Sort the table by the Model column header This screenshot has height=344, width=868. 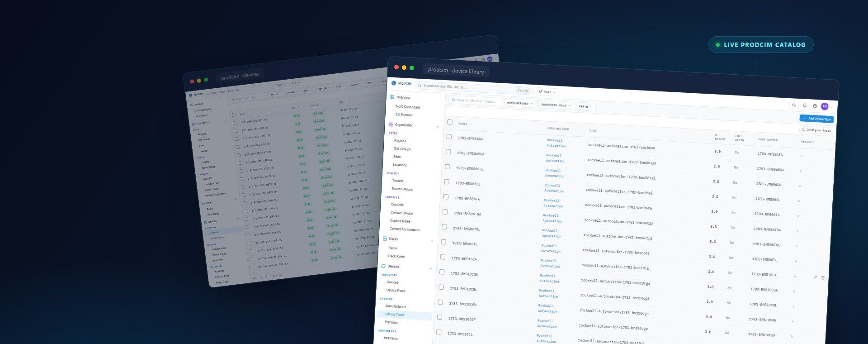click(x=465, y=124)
